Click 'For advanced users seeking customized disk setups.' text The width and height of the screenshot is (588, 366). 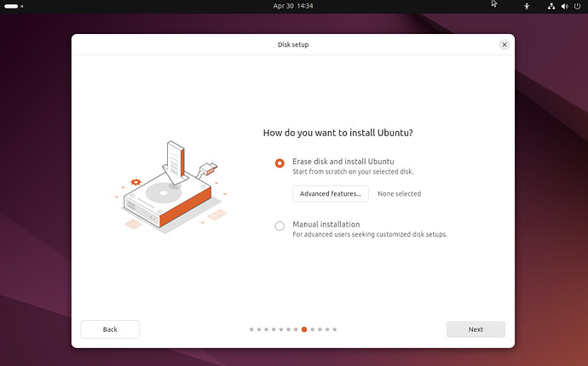pyautogui.click(x=370, y=235)
